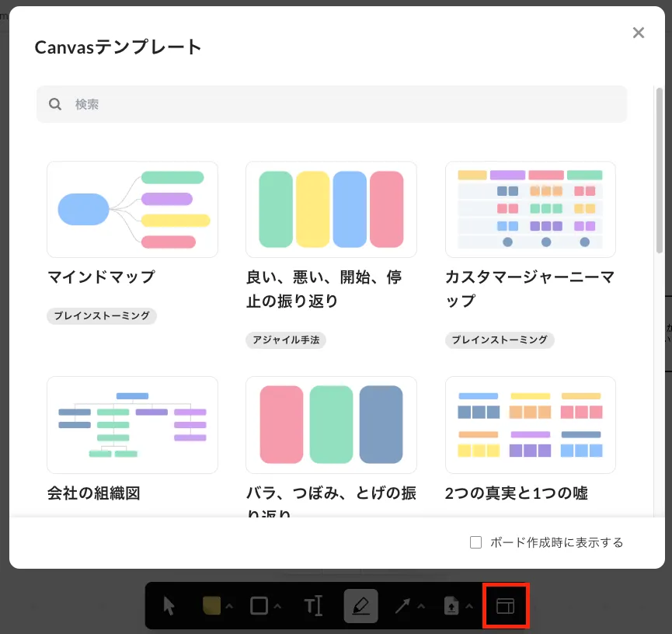Select the sticky note tool
The height and width of the screenshot is (634, 672).
(x=211, y=606)
